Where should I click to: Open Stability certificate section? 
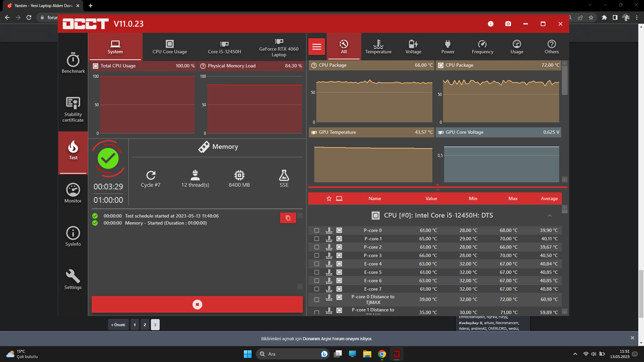pos(73,110)
